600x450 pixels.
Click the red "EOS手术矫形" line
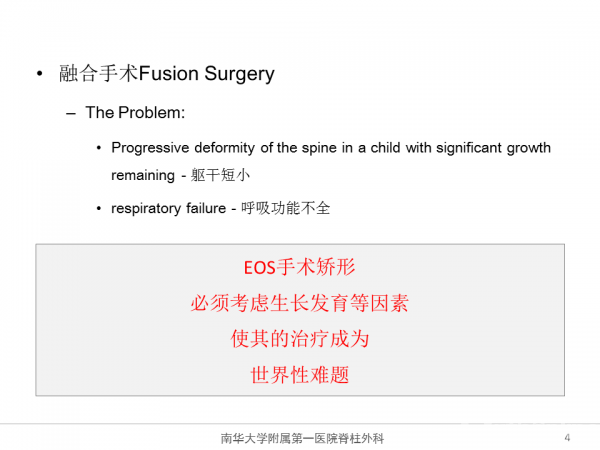(300, 268)
